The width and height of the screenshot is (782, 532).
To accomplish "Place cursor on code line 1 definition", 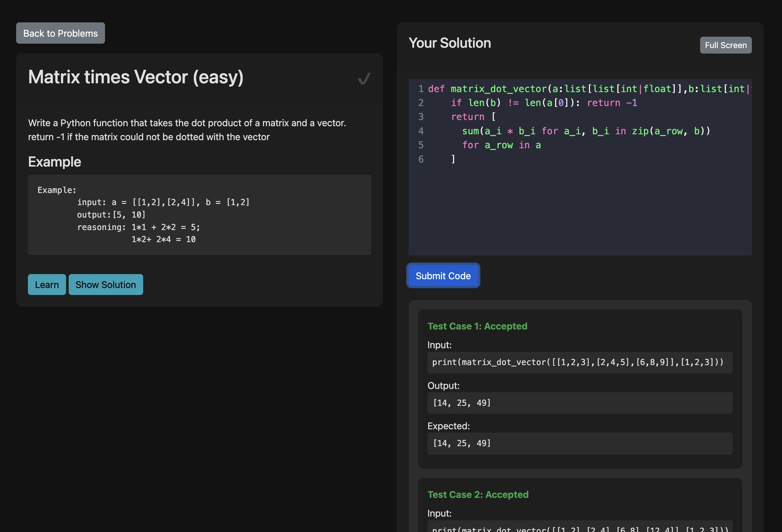I will pos(590,89).
